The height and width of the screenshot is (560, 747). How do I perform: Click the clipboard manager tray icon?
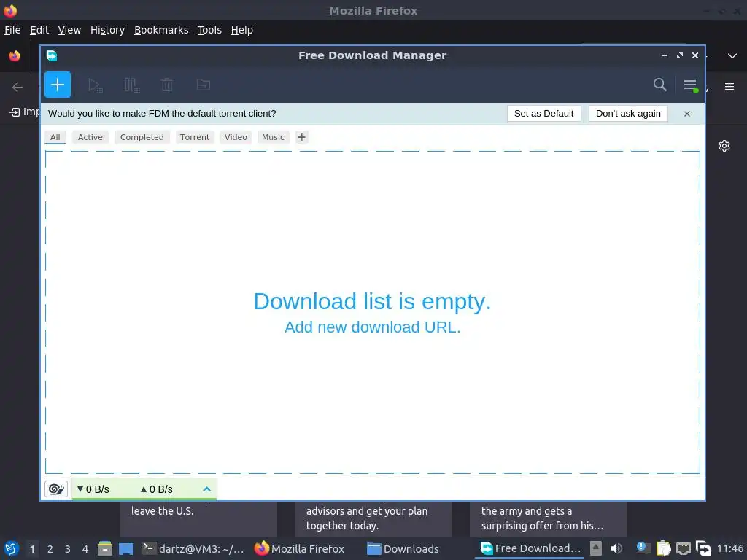click(663, 548)
